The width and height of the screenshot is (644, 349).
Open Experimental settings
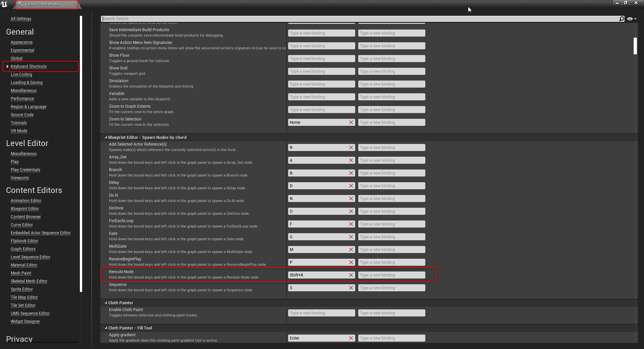tap(22, 50)
